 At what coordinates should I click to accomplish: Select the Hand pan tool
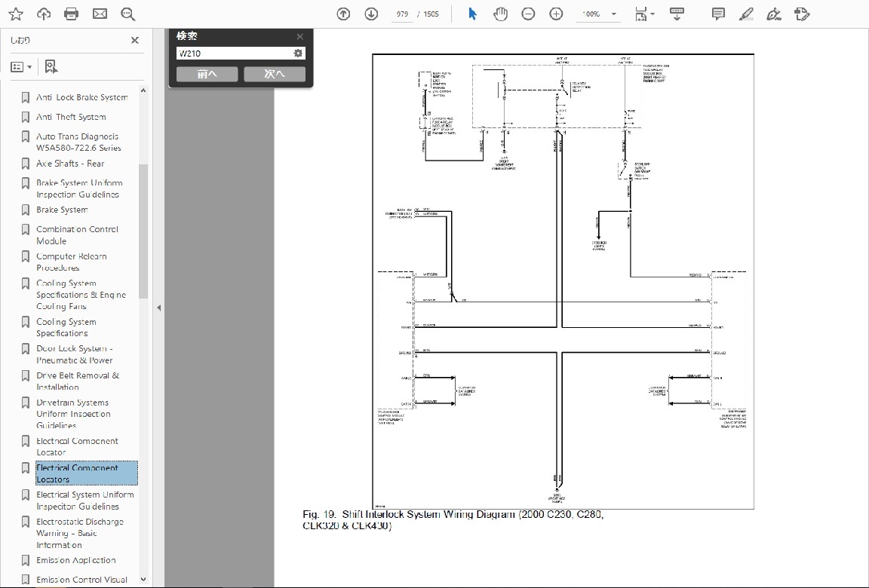point(500,14)
